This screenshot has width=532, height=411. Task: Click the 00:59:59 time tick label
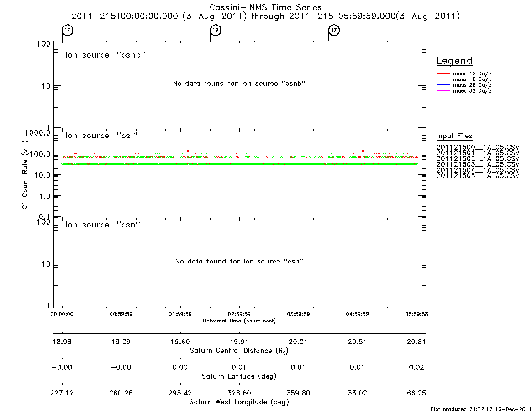(121, 314)
